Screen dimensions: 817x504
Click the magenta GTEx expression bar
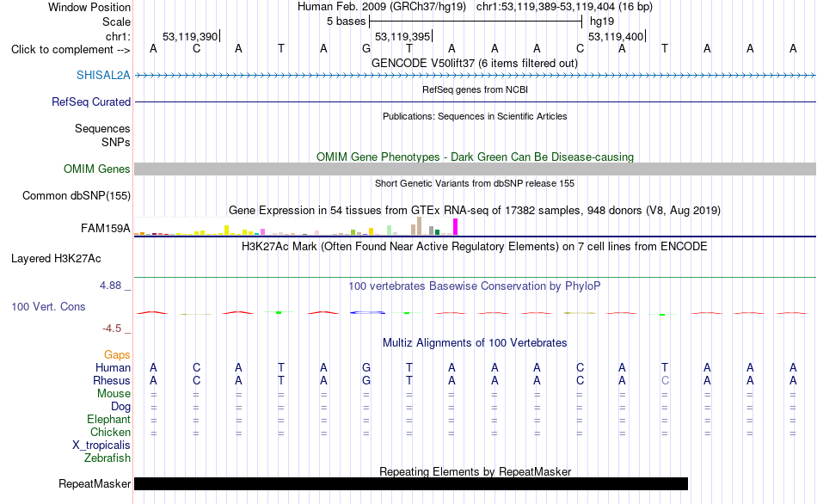pyautogui.click(x=456, y=227)
